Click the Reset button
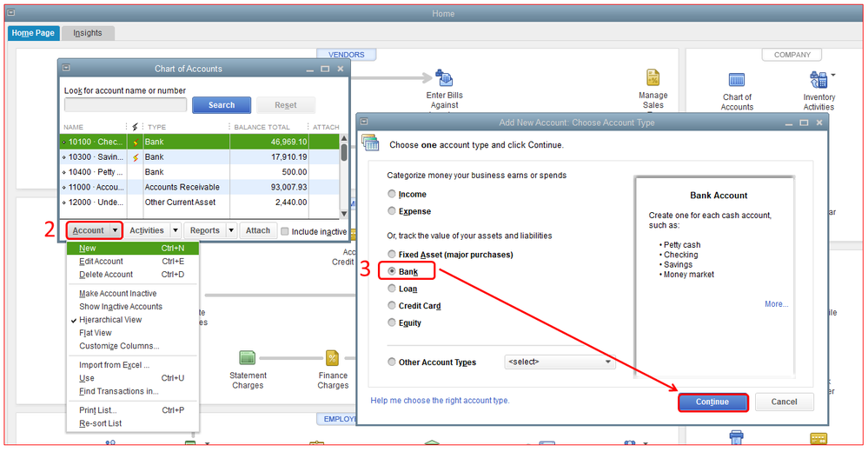 pyautogui.click(x=286, y=105)
